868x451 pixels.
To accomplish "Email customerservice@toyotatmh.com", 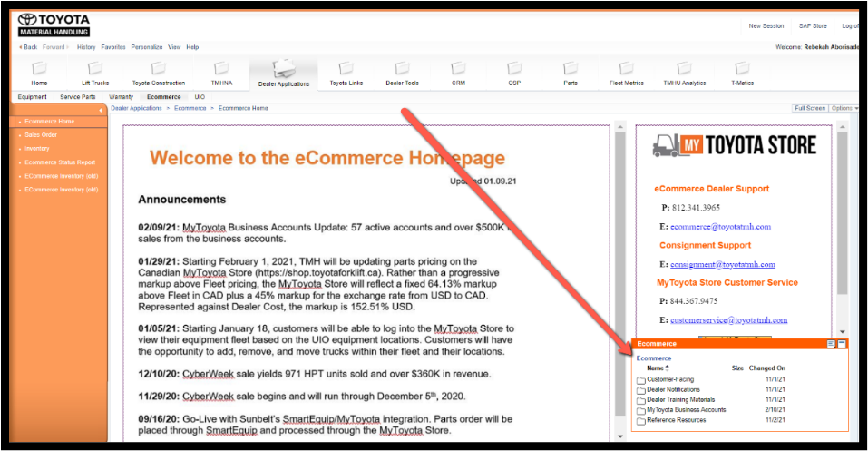I will click(728, 320).
